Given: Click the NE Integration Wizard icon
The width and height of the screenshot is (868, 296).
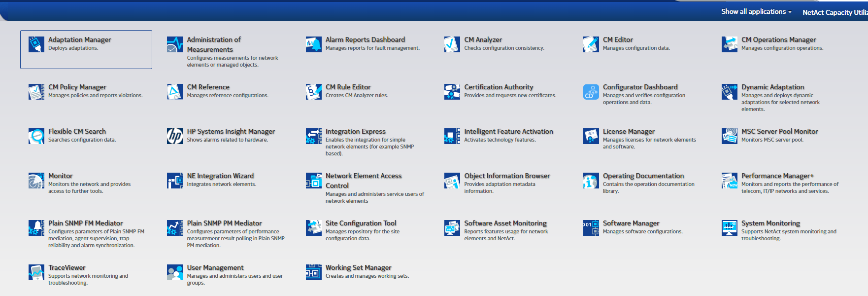Looking at the screenshot, I should click(x=175, y=181).
